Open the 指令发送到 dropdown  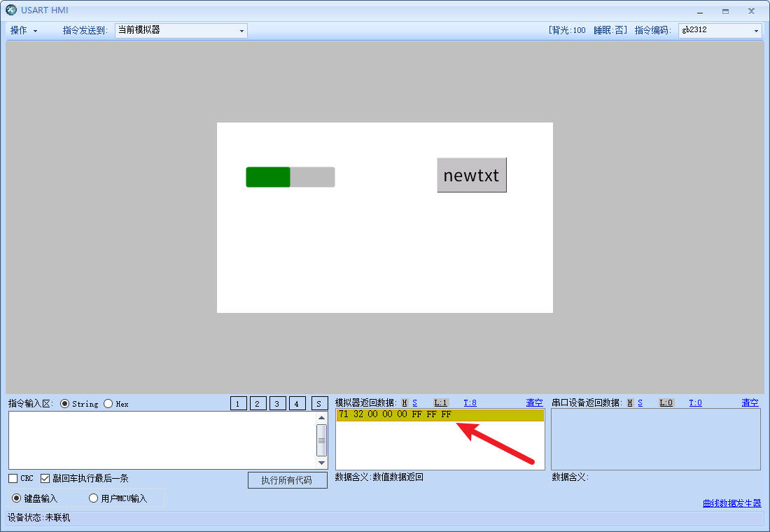(x=181, y=31)
